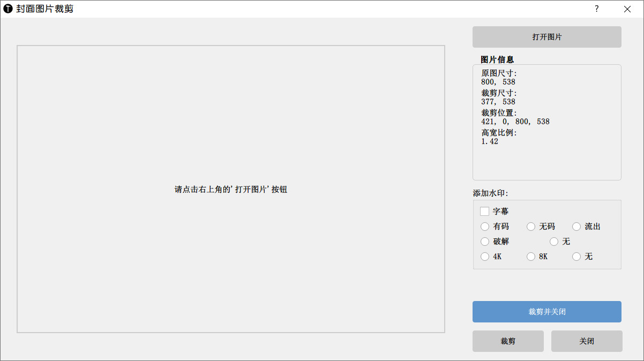Click the 原图尺寸: label
This screenshot has width=644, height=361.
coord(499,73)
